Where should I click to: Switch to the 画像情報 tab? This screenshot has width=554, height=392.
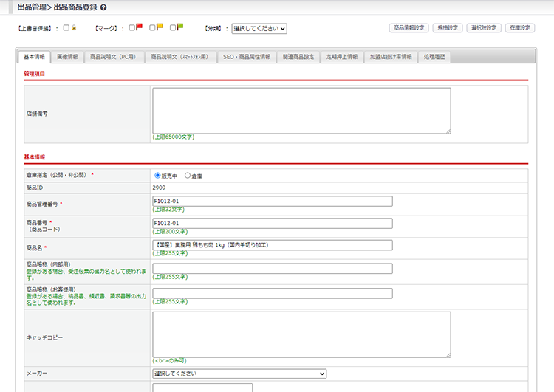click(x=68, y=57)
